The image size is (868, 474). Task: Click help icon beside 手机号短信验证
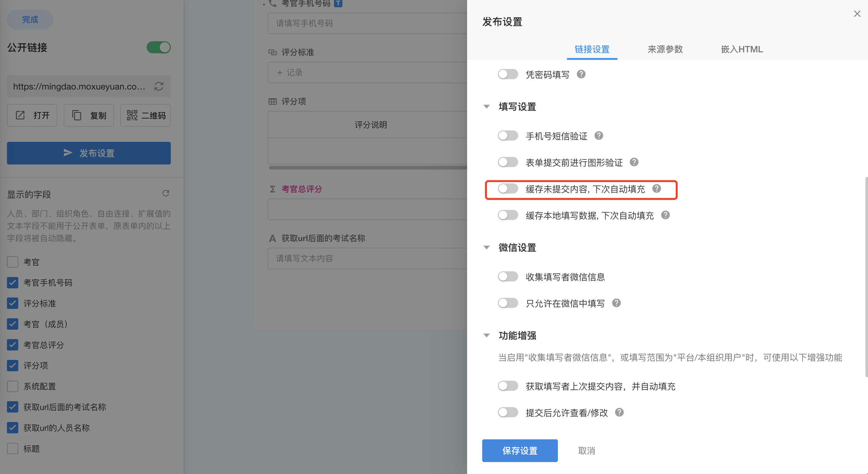[x=599, y=136]
